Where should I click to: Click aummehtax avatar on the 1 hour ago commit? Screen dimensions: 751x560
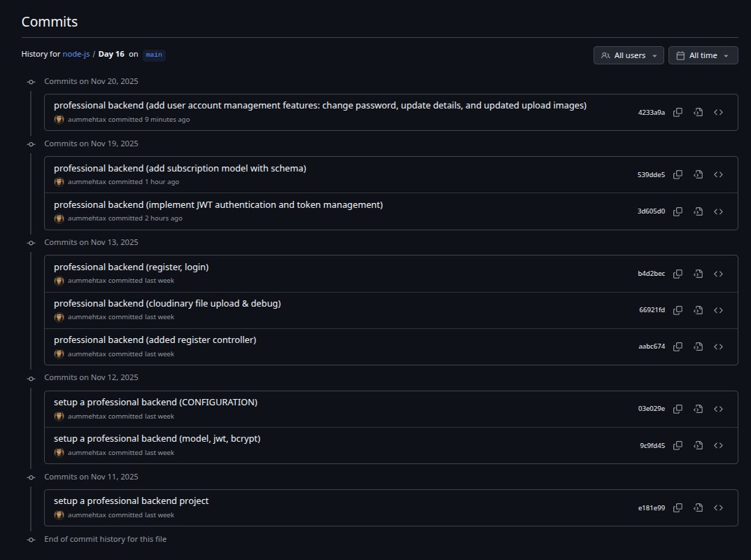[59, 181]
